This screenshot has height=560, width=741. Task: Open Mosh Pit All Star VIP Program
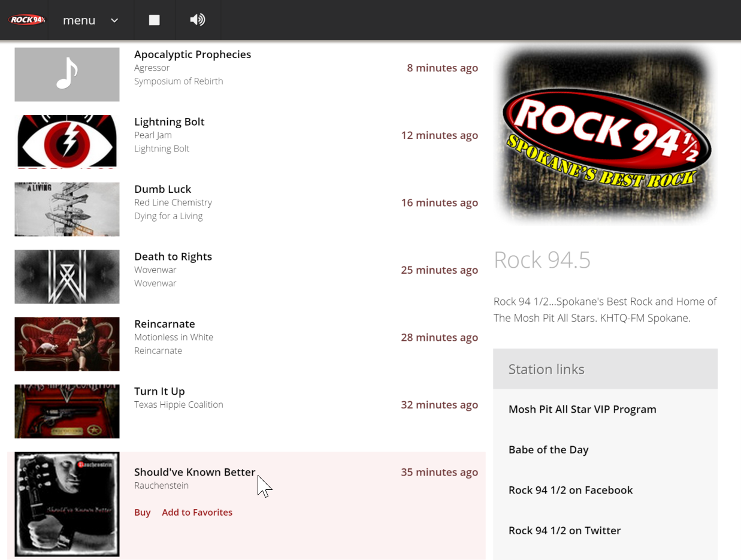tap(582, 410)
